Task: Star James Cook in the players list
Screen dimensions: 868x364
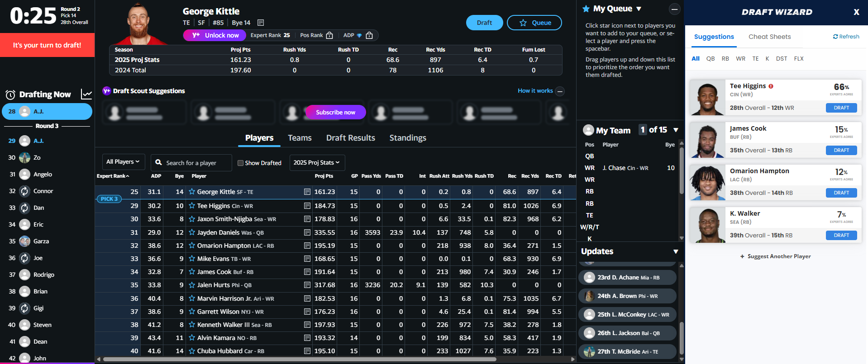Action: (x=192, y=272)
